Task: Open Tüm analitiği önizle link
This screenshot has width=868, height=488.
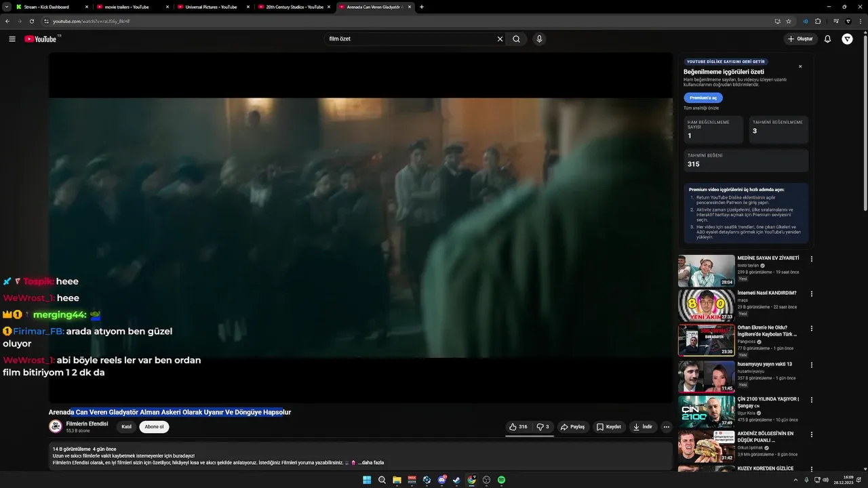Action: click(x=701, y=108)
